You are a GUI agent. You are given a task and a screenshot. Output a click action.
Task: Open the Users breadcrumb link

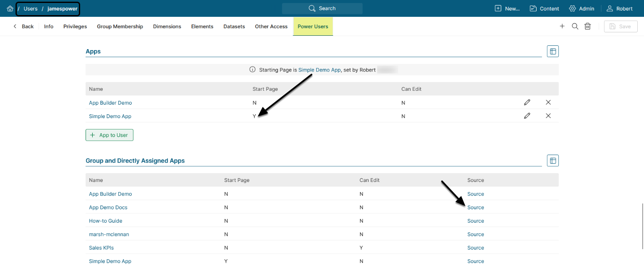click(31, 9)
